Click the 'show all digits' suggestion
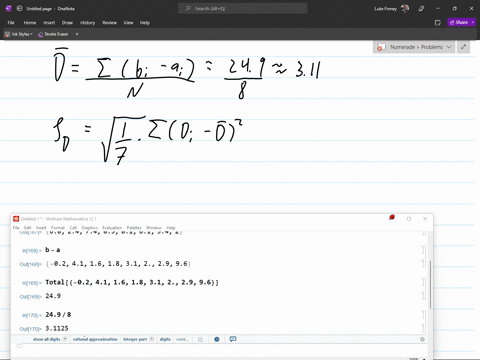480x360 pixels. pyautogui.click(x=46, y=339)
